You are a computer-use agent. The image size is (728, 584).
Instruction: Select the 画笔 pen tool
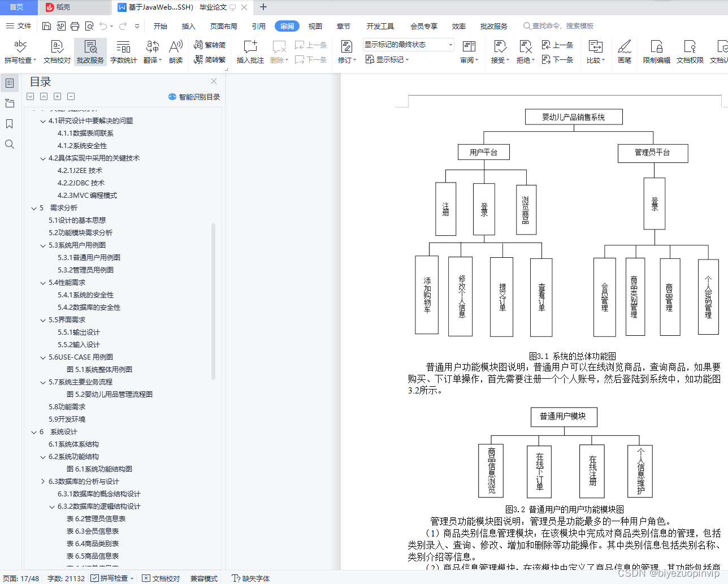(625, 51)
